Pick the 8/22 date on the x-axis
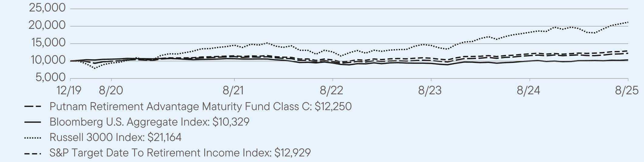 point(332,91)
